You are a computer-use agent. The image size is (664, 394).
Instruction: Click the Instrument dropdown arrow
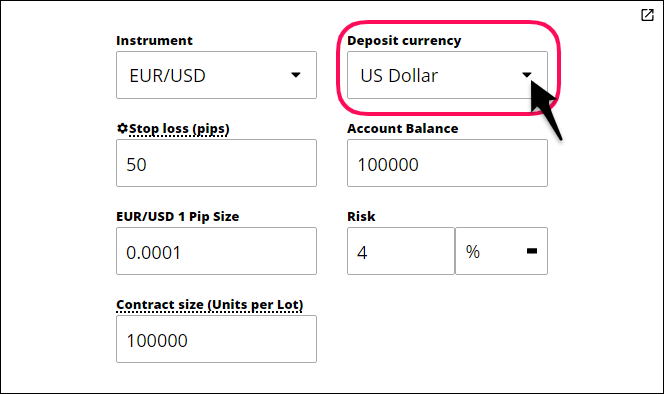[x=296, y=75]
